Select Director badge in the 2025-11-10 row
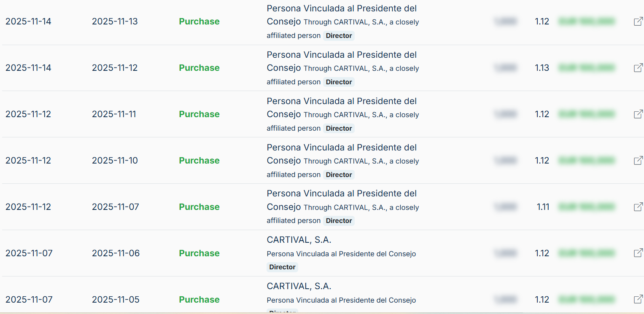The height and width of the screenshot is (314, 644). (339, 175)
